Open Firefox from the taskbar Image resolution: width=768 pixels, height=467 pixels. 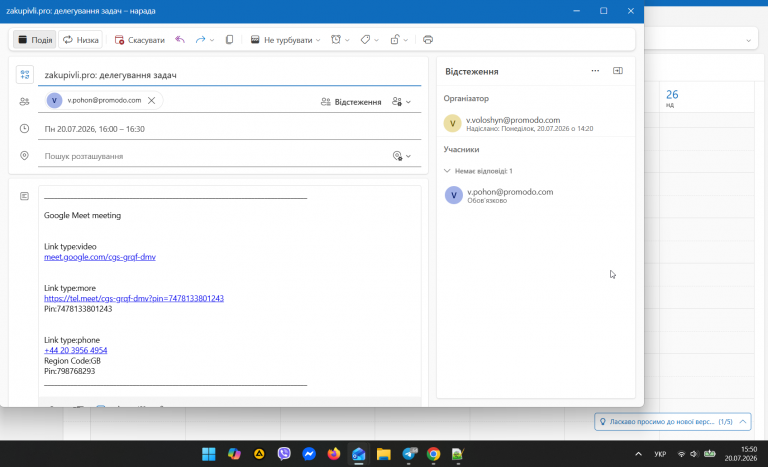click(x=334, y=454)
